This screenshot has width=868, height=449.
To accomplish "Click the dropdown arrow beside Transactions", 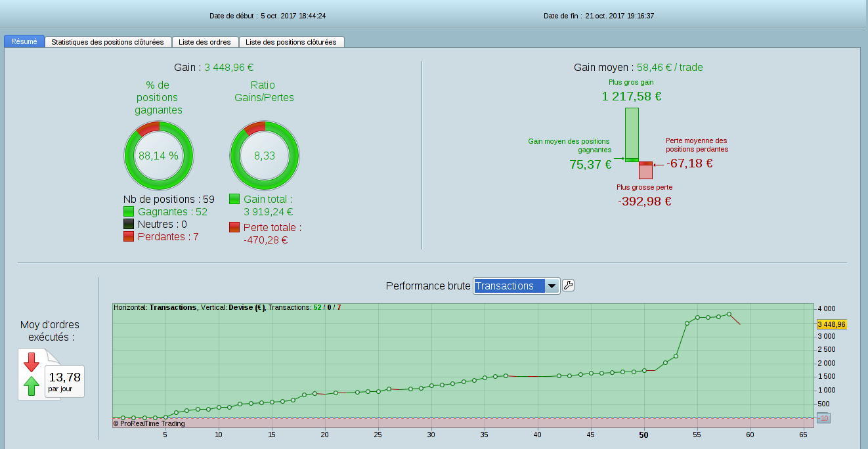I will 552,286.
